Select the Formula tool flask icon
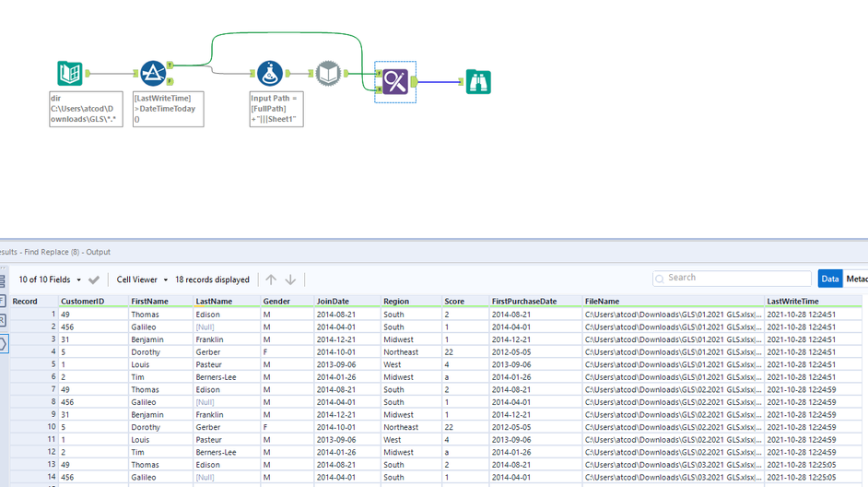The image size is (868, 487). click(269, 73)
